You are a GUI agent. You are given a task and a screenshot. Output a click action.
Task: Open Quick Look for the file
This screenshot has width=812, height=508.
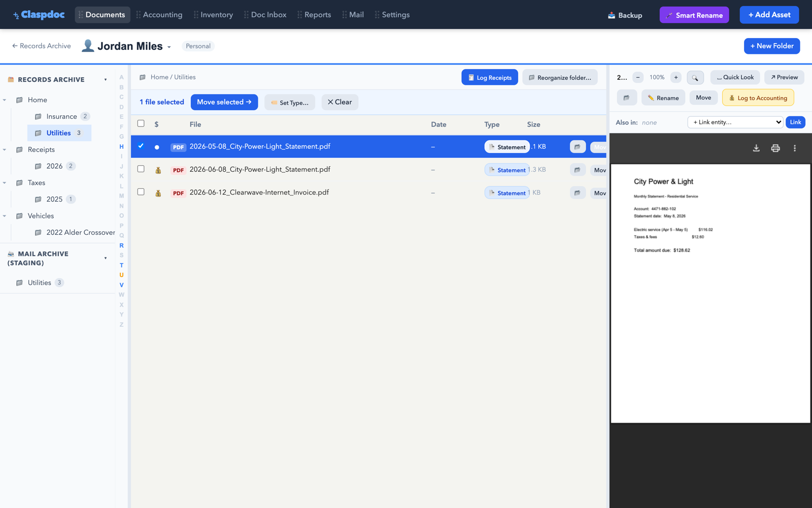click(735, 77)
